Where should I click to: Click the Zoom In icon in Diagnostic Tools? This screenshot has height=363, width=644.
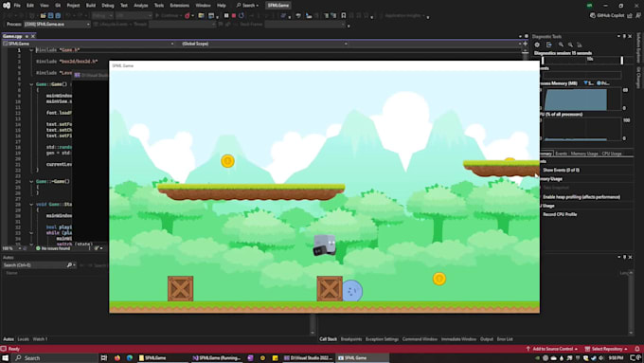[561, 45]
